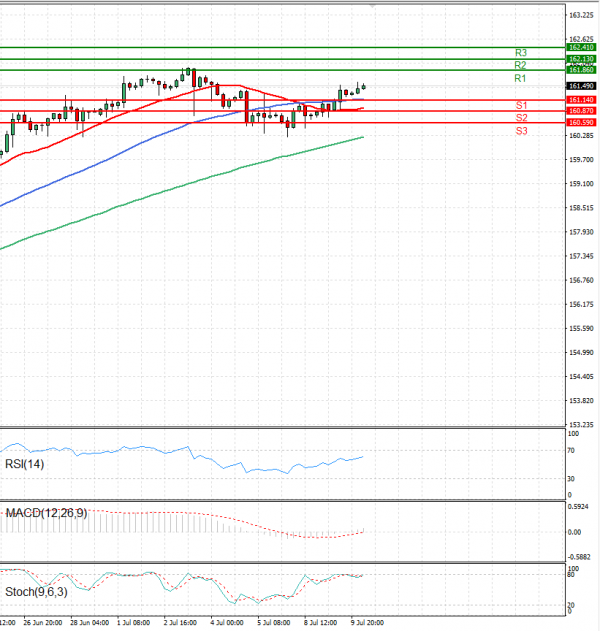Click the 1 Jul 08:00 time axis label

(x=133, y=623)
